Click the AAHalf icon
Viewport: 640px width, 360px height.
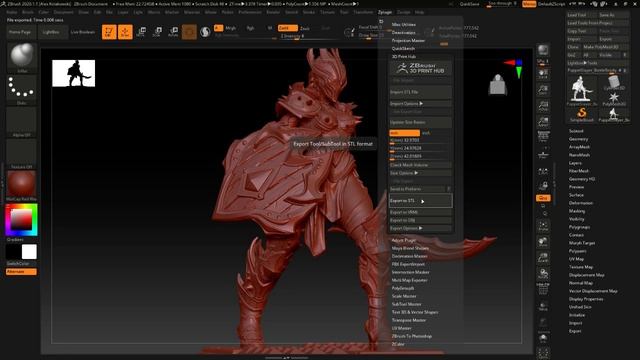543,122
